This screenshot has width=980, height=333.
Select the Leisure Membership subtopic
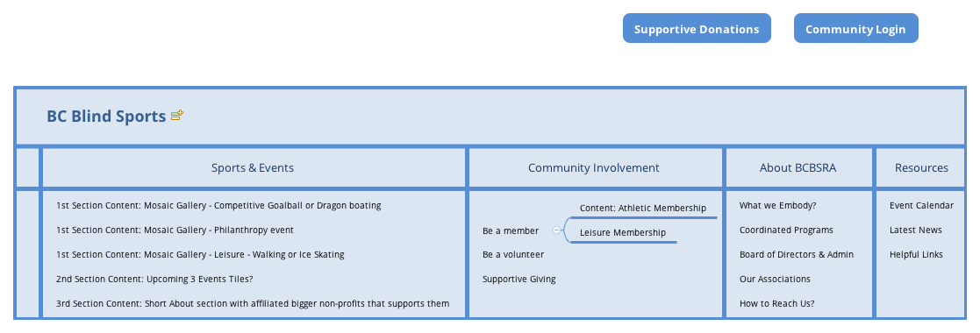click(623, 232)
